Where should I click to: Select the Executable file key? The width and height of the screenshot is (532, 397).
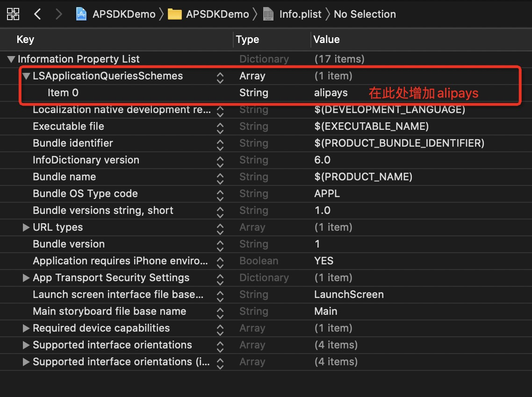69,127
